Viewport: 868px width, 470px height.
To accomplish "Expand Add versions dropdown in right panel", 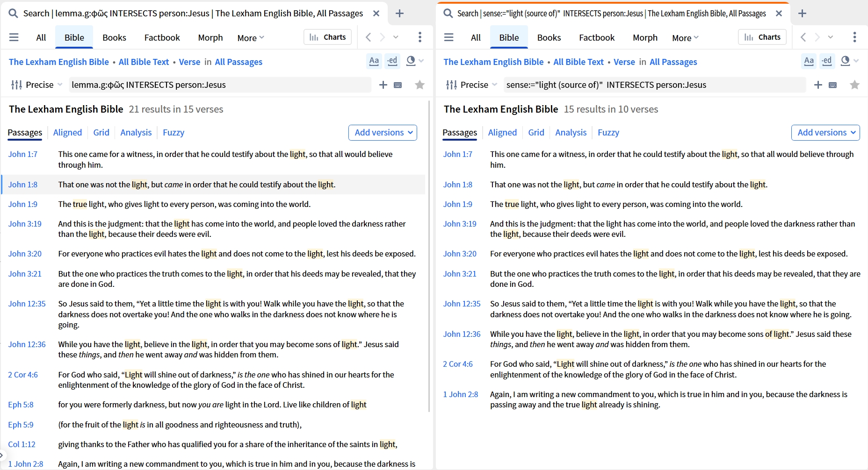I will (825, 133).
